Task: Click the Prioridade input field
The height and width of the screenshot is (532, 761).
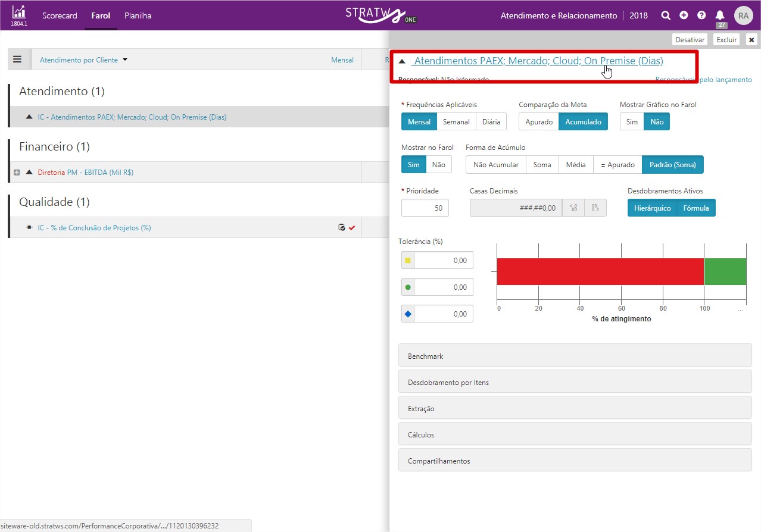Action: (x=425, y=208)
